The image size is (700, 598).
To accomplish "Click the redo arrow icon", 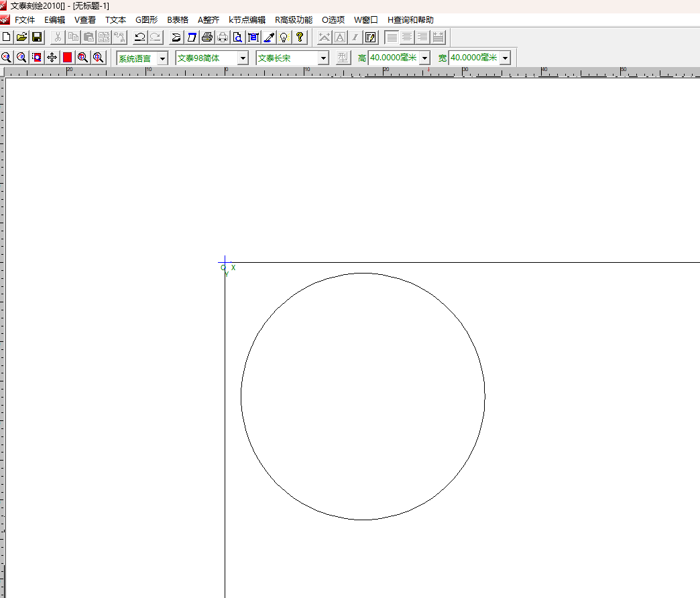I will (156, 37).
